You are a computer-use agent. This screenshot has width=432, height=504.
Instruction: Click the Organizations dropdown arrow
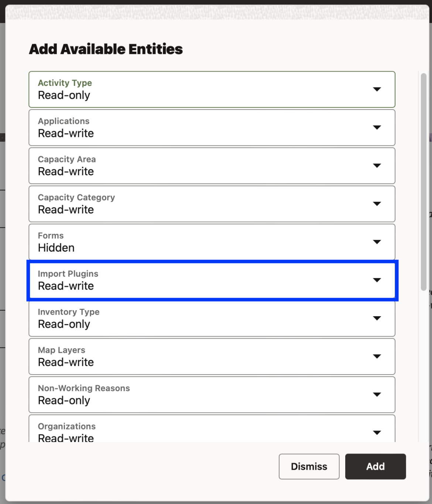click(x=377, y=433)
